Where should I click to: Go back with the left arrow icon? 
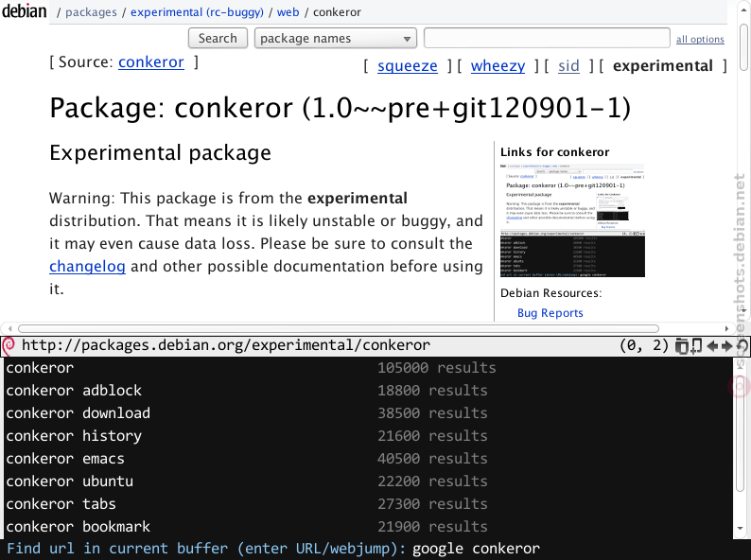(712, 346)
